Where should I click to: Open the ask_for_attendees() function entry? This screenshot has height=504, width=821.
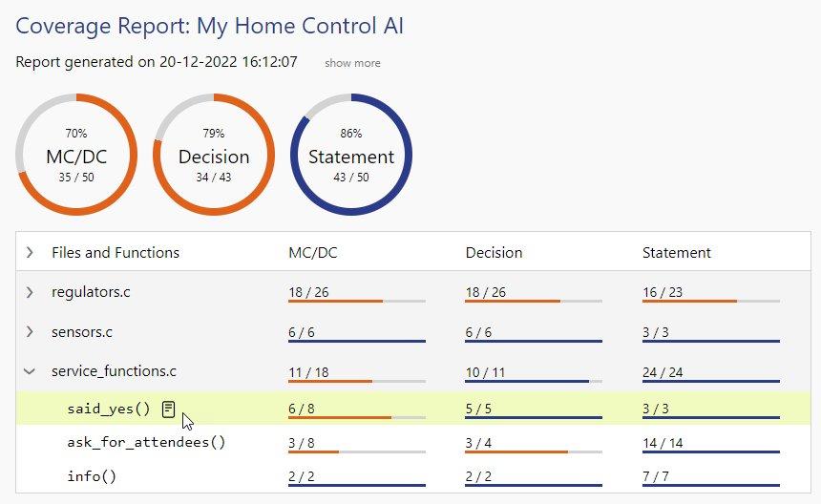146,443
